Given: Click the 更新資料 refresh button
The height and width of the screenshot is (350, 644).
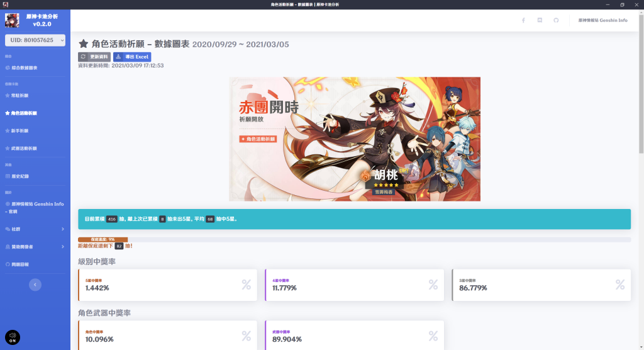Looking at the screenshot, I should tap(94, 57).
